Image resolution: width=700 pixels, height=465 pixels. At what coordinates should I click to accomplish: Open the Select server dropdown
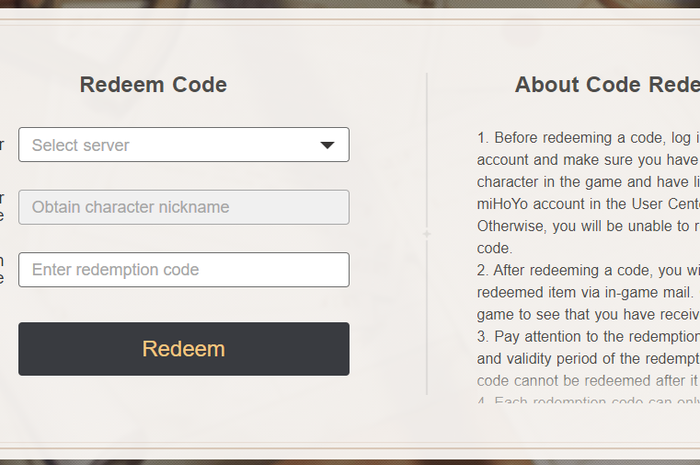[183, 145]
